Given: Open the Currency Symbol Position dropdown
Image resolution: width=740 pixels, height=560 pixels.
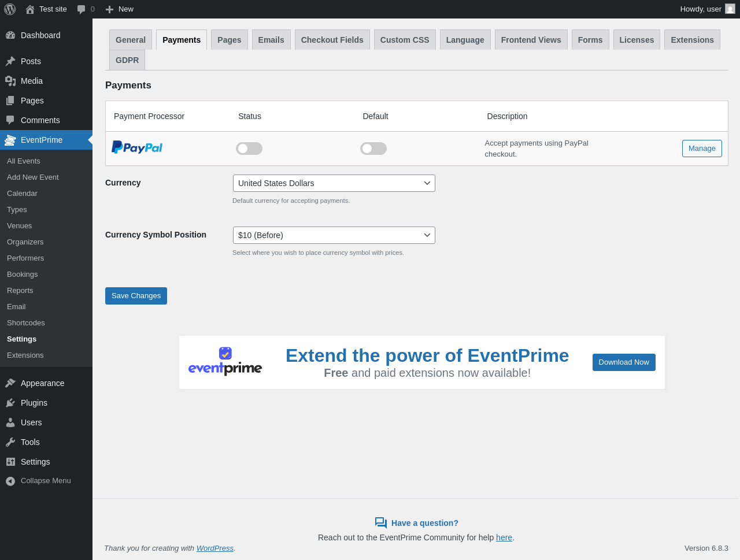Looking at the screenshot, I should click(x=334, y=235).
